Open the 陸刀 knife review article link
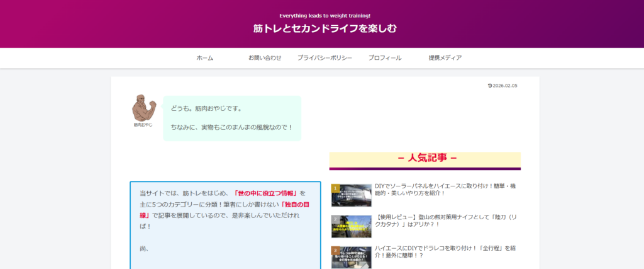The image size is (644, 269). 445,220
